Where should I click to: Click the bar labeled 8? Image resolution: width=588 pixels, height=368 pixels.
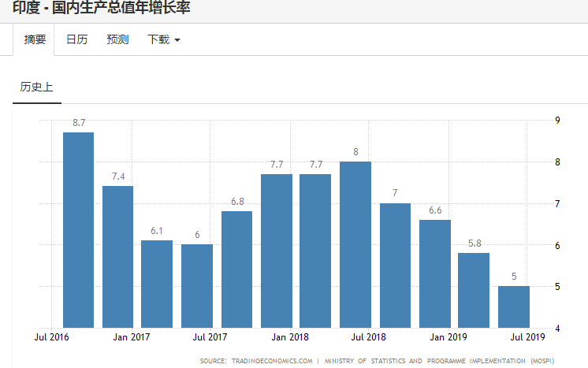click(355, 245)
